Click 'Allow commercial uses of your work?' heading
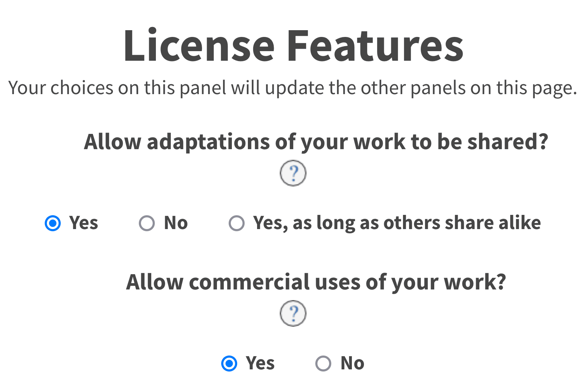588x385 pixels. tap(316, 281)
